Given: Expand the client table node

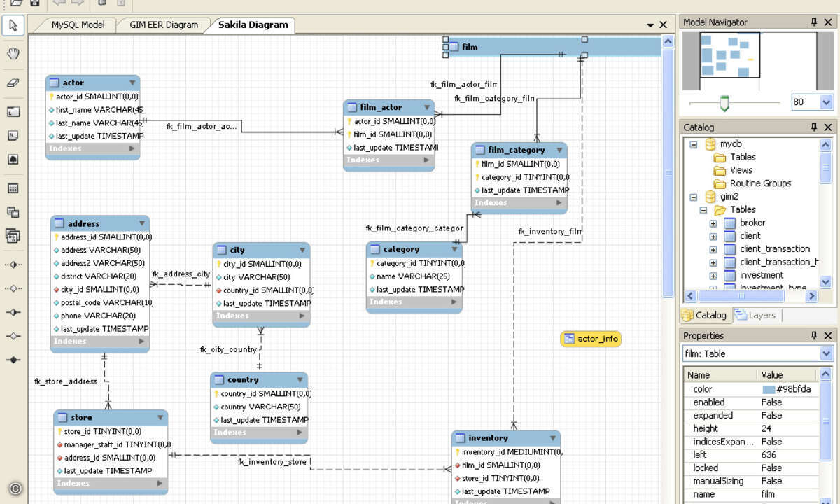Looking at the screenshot, I should click(x=713, y=236).
